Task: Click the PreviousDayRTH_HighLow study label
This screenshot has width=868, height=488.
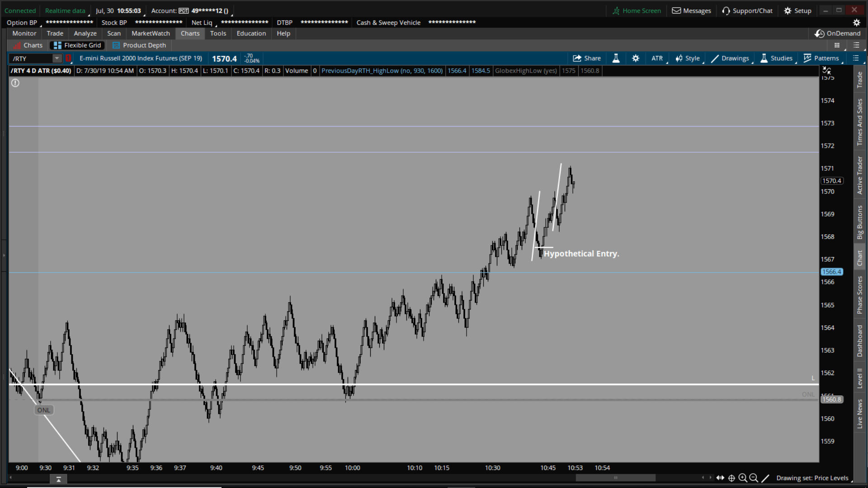Action: coord(382,70)
